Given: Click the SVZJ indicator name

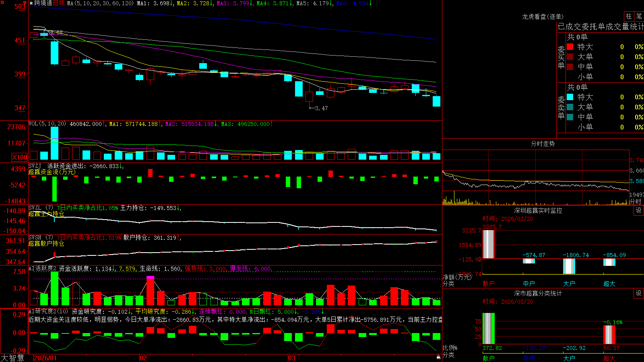Looking at the screenshot, I should coord(35,166).
